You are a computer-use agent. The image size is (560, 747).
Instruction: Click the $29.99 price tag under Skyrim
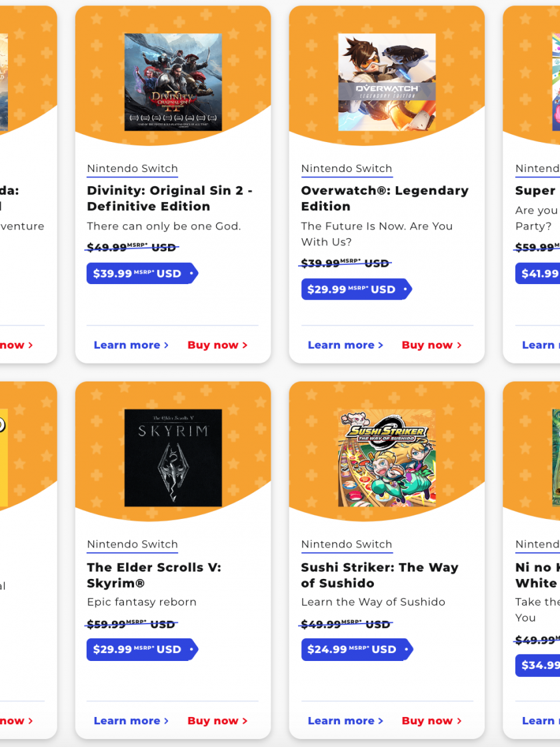[142, 650]
